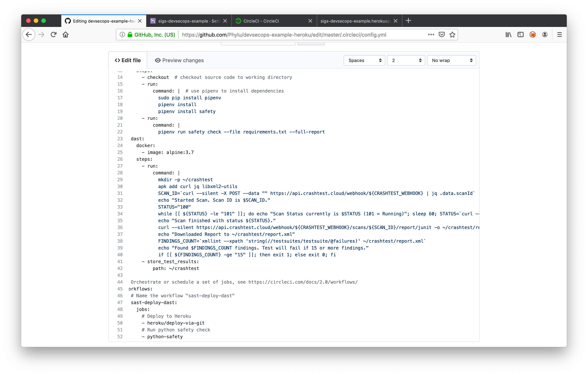Open the Spaces indent mode dropdown
Viewport: 588px width, 375px height.
pyautogui.click(x=364, y=60)
